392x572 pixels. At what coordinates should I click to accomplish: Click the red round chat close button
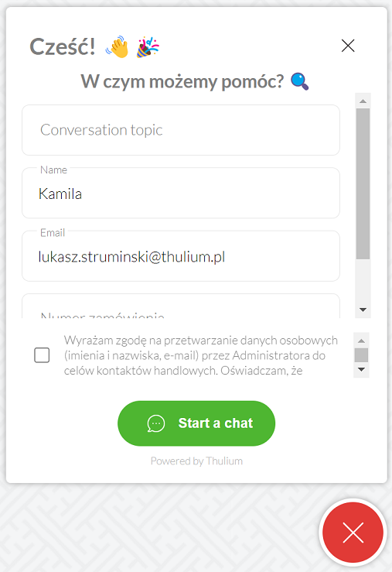click(x=353, y=533)
